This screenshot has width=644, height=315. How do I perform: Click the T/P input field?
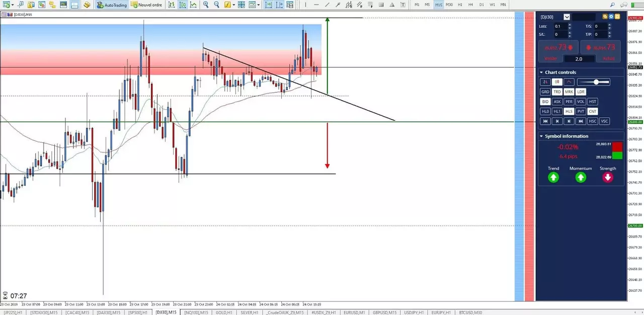601,34
